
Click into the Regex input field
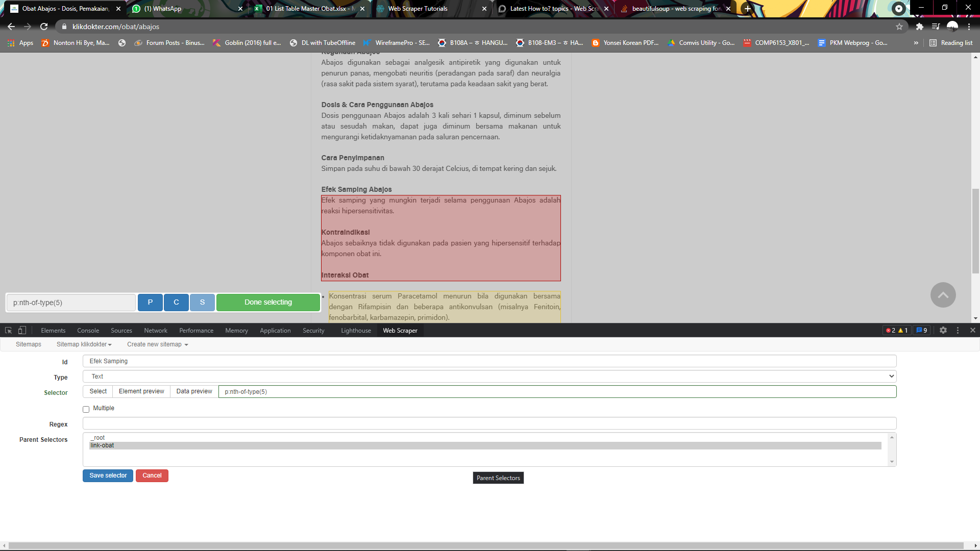point(489,423)
